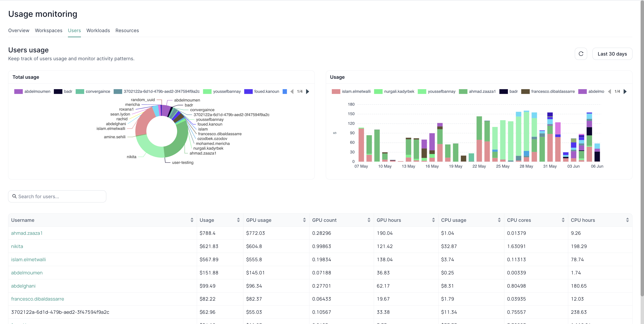Go to previous Usage chart legend page

609,91
